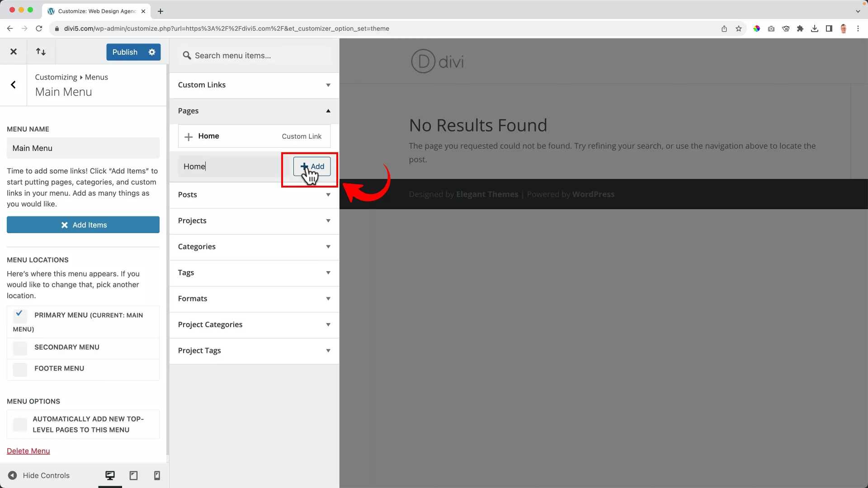Image resolution: width=868 pixels, height=488 pixels.
Task: Click the Delete Menu link
Action: (28, 451)
